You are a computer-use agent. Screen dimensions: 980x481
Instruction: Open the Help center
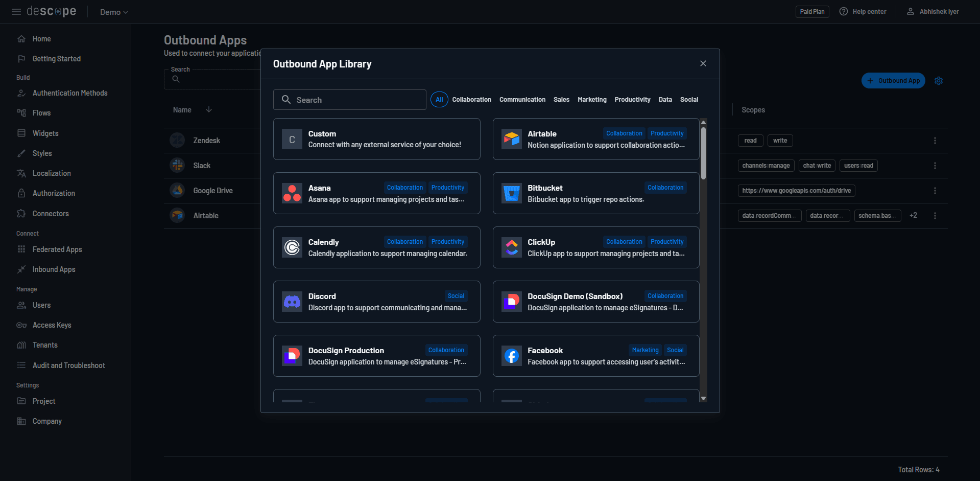click(863, 11)
